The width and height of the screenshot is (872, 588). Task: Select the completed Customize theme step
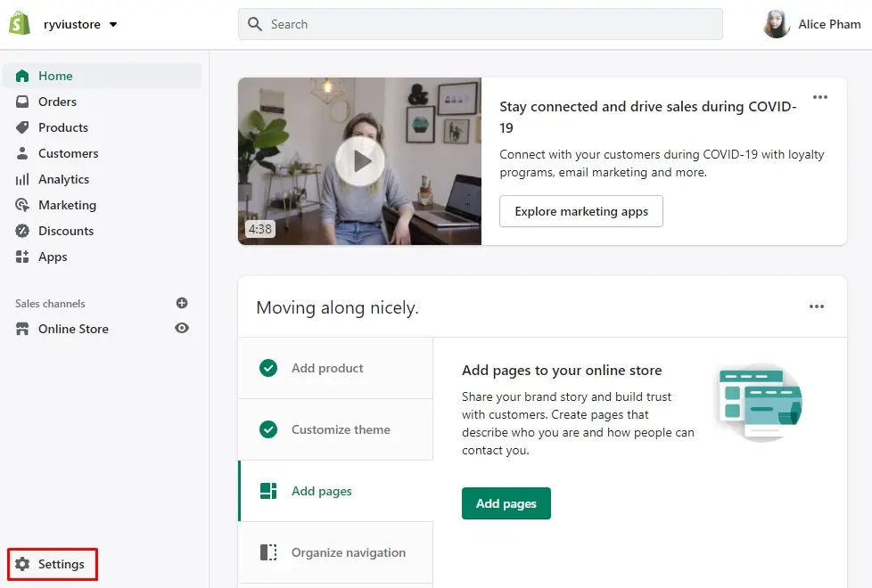(x=335, y=429)
